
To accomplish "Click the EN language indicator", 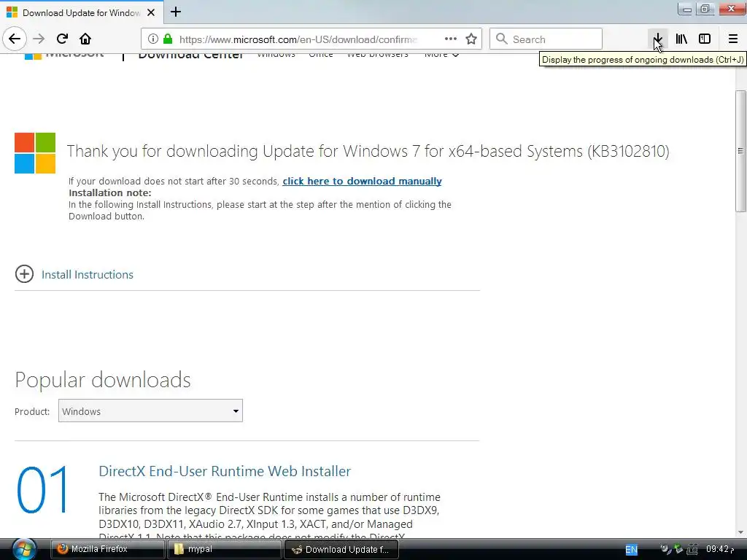I will click(x=631, y=550).
